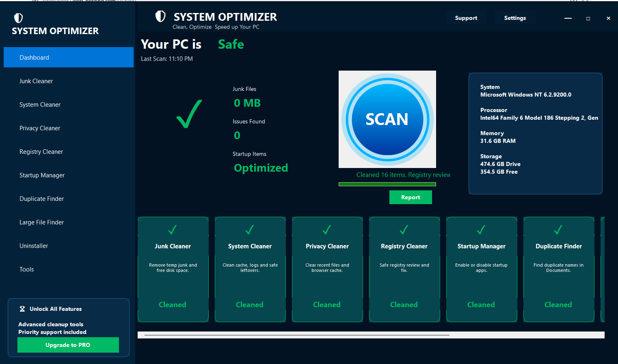Click 'Enable or disable startup apps' description
Viewport: 618px width, 364px height.
click(x=482, y=268)
